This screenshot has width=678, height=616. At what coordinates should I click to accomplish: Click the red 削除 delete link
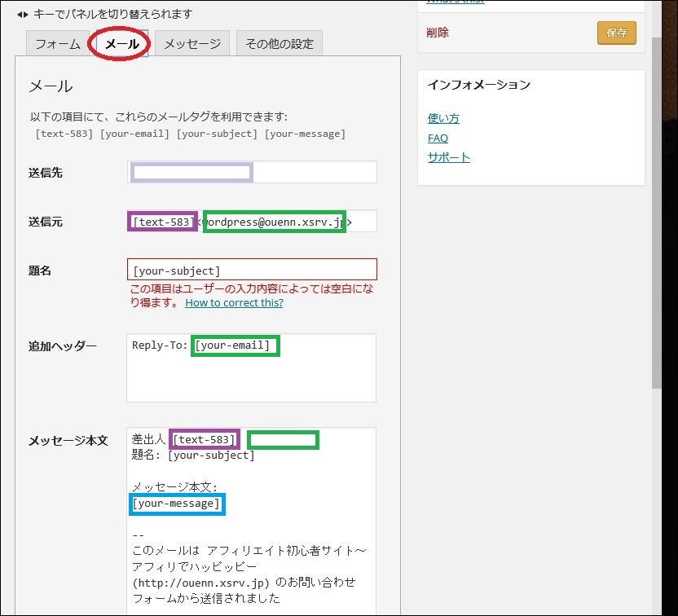(x=437, y=33)
